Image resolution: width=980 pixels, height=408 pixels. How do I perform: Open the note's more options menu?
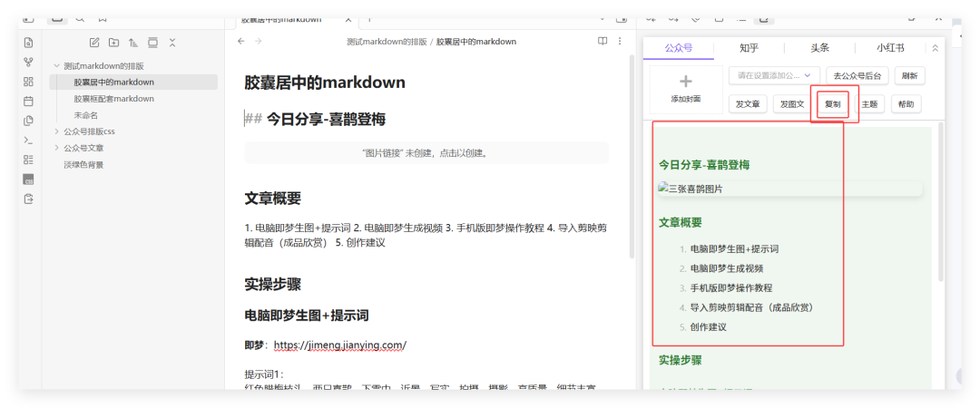(620, 41)
